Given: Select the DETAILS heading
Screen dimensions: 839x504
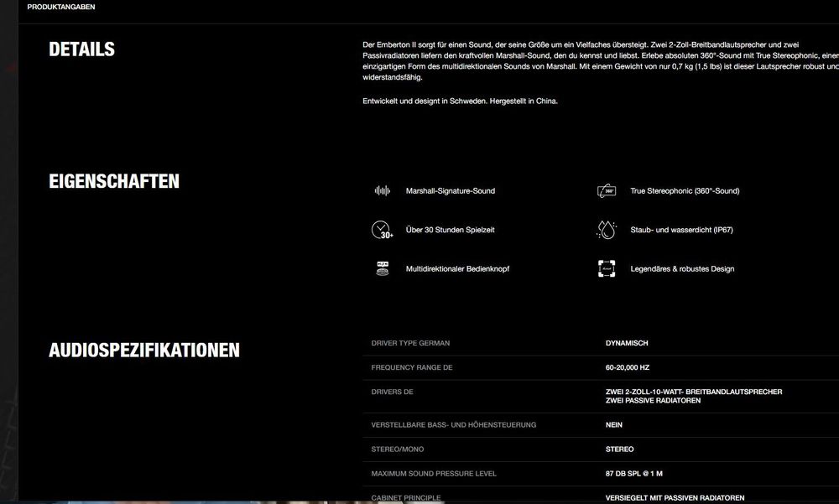Looking at the screenshot, I should click(x=82, y=49).
